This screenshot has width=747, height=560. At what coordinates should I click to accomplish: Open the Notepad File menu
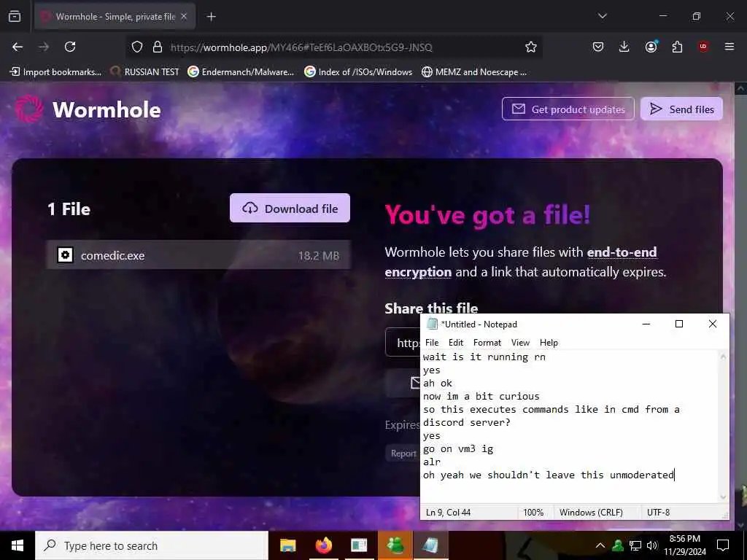tap(432, 343)
